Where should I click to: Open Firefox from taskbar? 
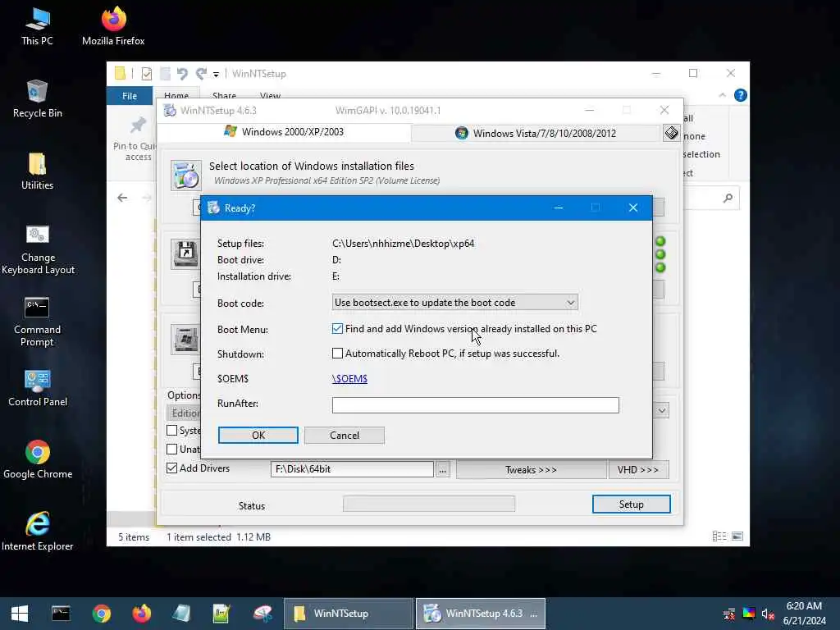point(141,614)
